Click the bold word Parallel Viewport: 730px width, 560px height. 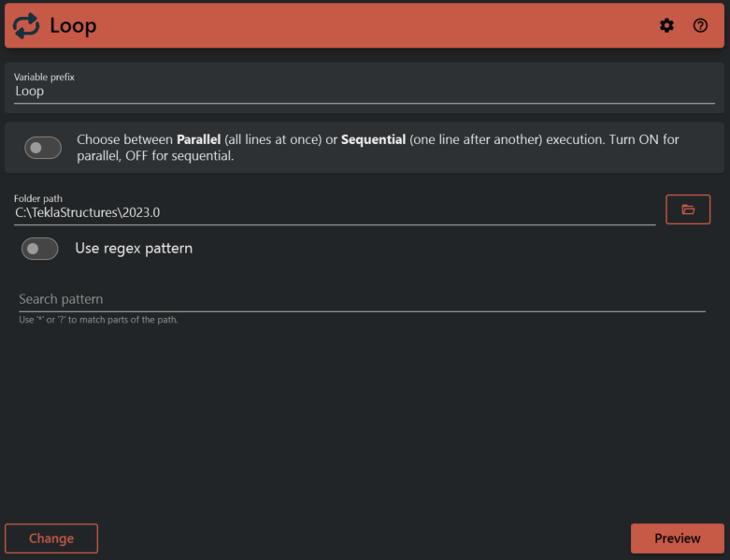[198, 139]
